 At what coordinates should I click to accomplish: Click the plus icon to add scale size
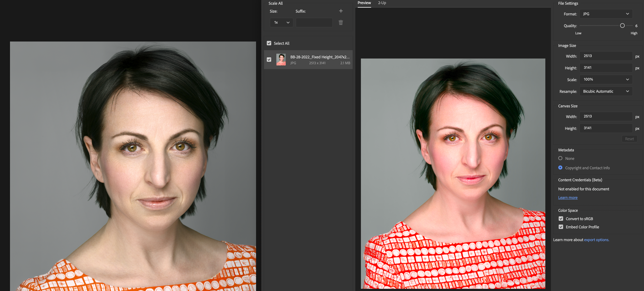pos(341,11)
